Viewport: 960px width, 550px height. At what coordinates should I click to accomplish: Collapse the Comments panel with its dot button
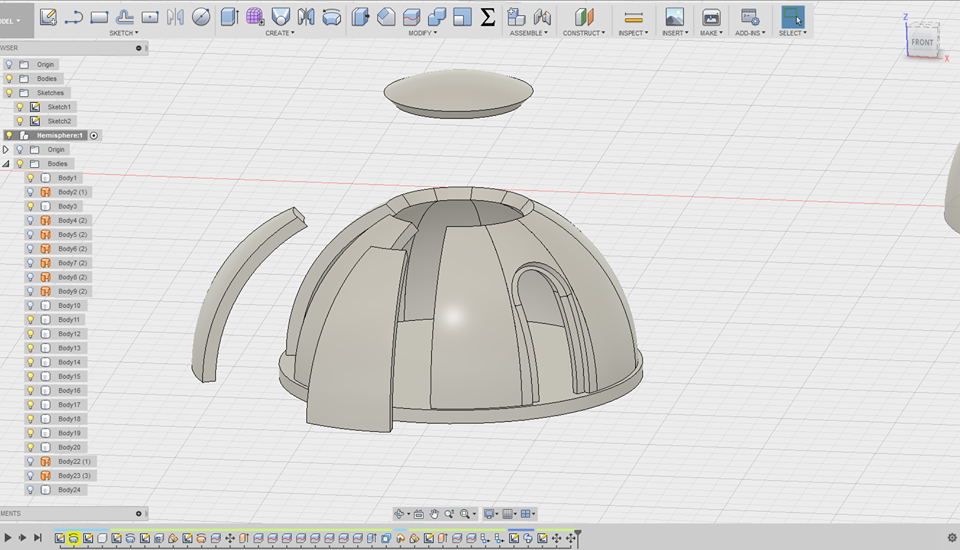tap(138, 513)
